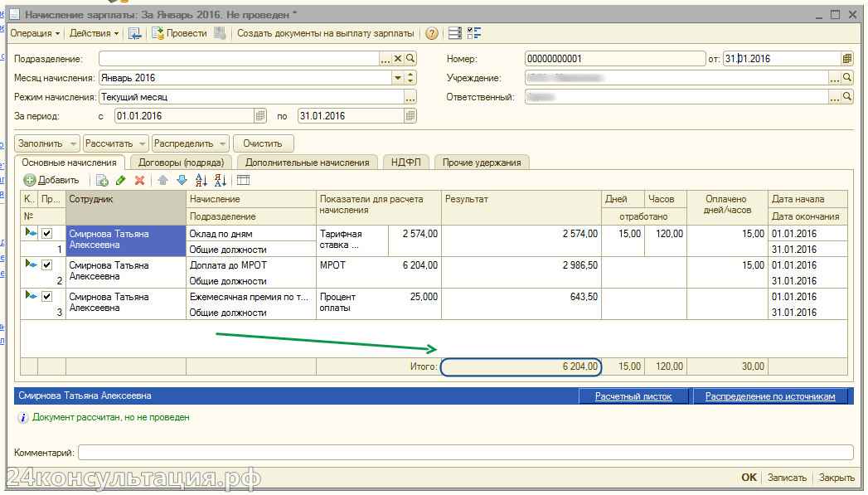
Task: Toggle checkbox in Ежемесячная премия row
Action: [47, 296]
